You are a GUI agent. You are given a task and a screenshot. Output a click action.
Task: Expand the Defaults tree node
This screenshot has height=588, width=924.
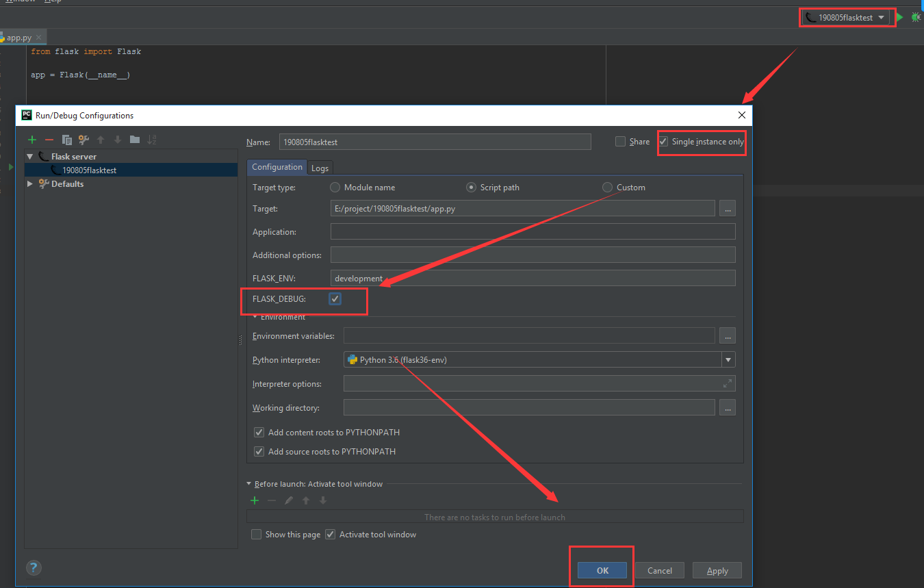tap(30, 184)
